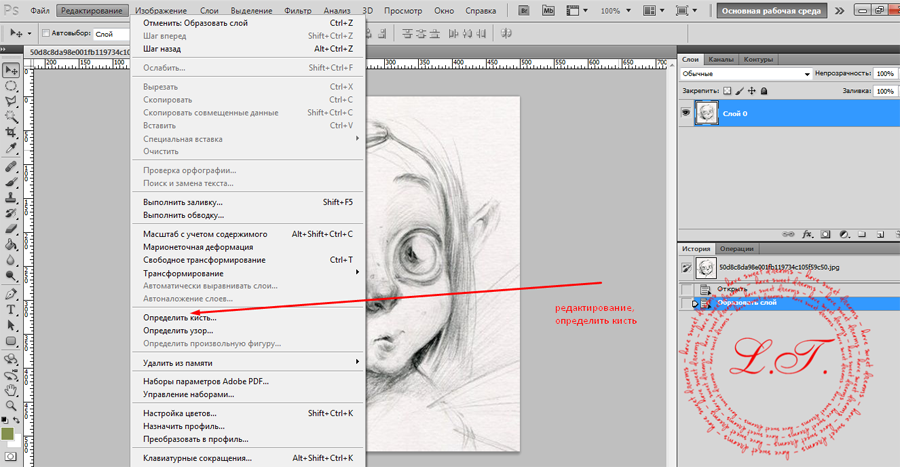Create a new layer icon
Viewport: 900px width, 467px height.
coord(880,234)
